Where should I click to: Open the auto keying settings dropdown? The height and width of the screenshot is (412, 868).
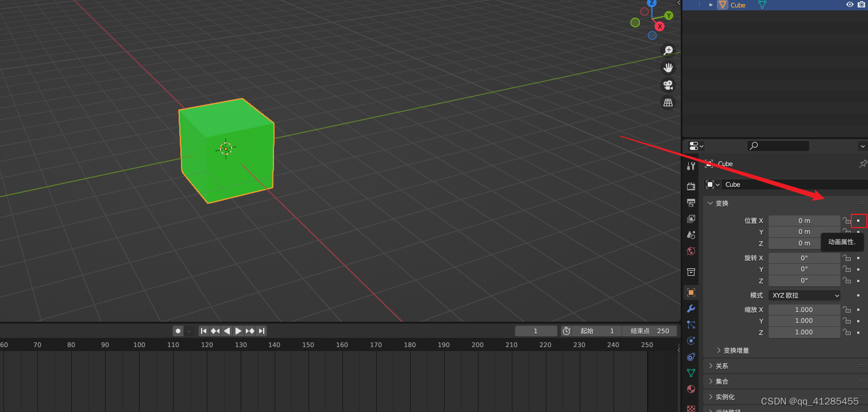[189, 331]
